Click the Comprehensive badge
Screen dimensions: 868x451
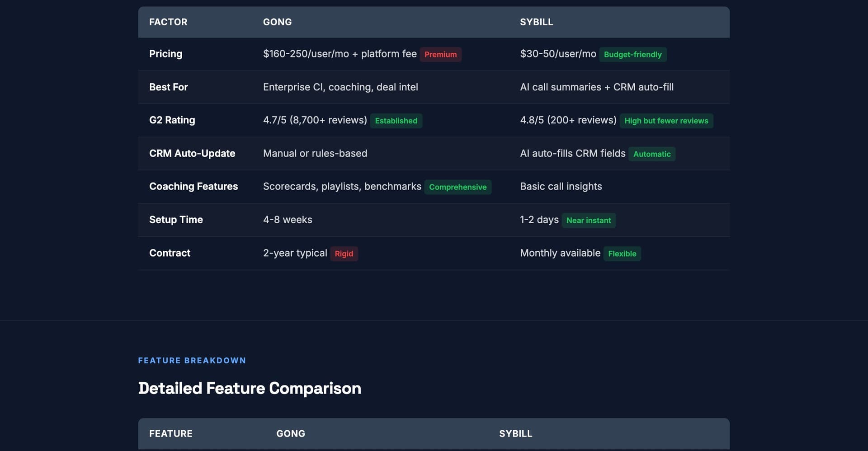(458, 187)
